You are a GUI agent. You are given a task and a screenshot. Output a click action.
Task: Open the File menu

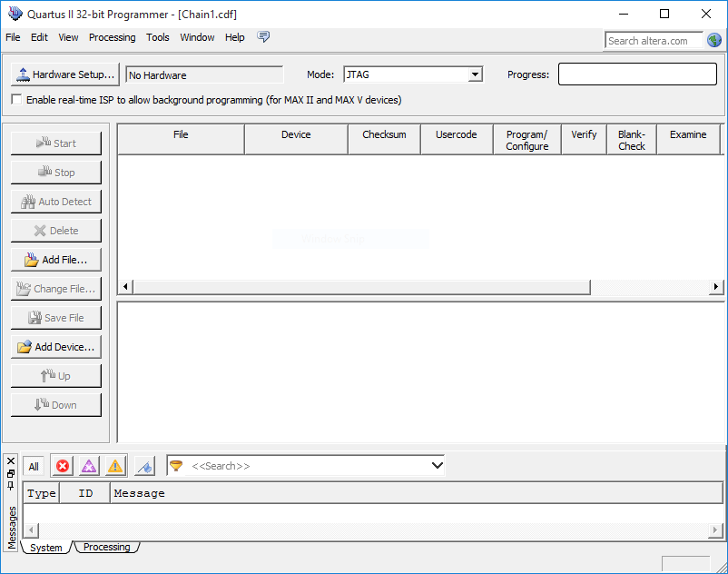coord(13,37)
